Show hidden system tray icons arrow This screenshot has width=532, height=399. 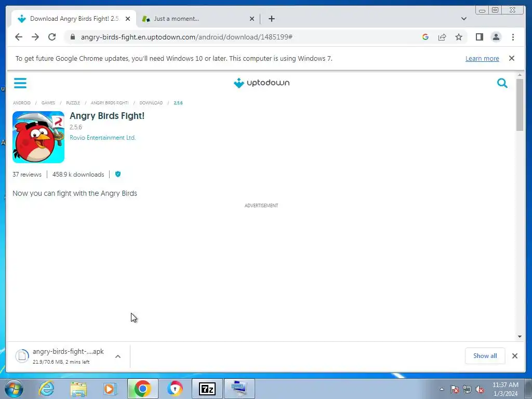click(x=442, y=389)
